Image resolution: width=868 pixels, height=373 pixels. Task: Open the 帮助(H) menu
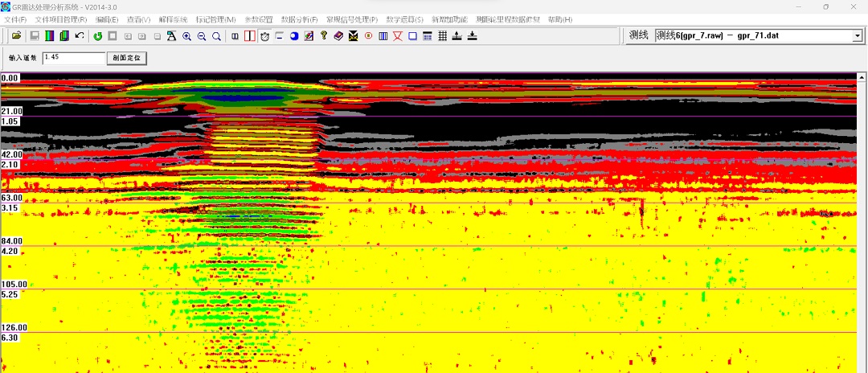click(559, 19)
